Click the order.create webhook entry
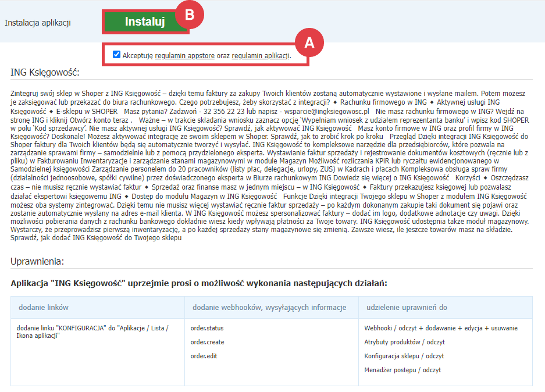 click(207, 342)
